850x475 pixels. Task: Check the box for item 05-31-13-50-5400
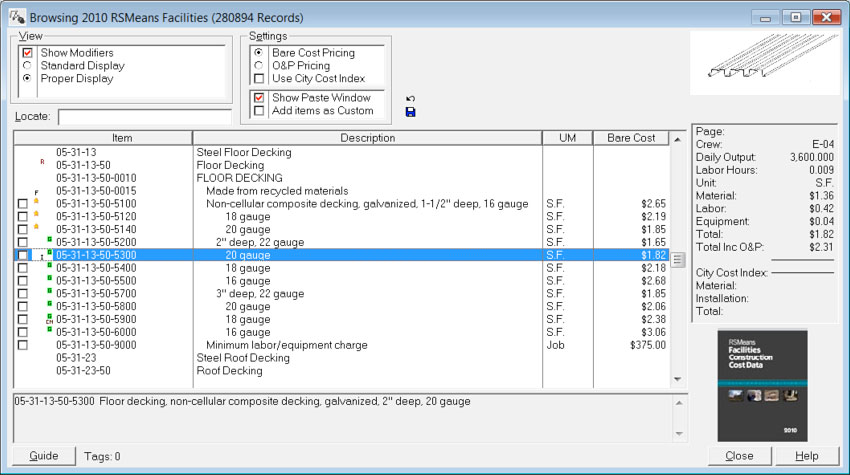click(22, 268)
